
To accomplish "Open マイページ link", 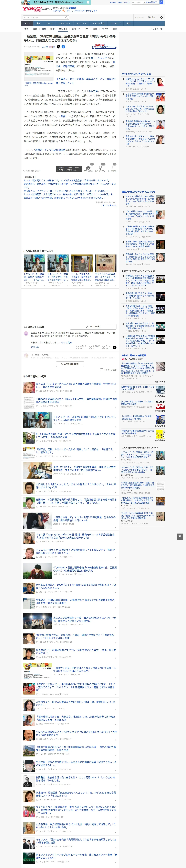I will click(x=139, y=18).
